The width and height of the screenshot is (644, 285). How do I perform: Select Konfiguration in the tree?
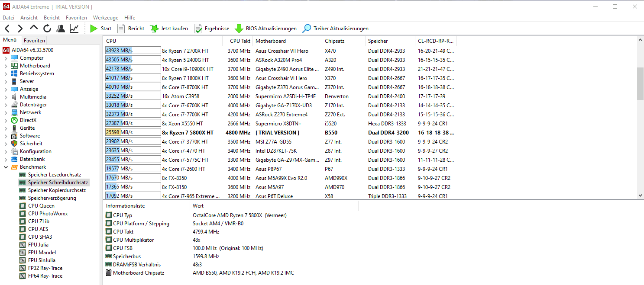pyautogui.click(x=36, y=151)
